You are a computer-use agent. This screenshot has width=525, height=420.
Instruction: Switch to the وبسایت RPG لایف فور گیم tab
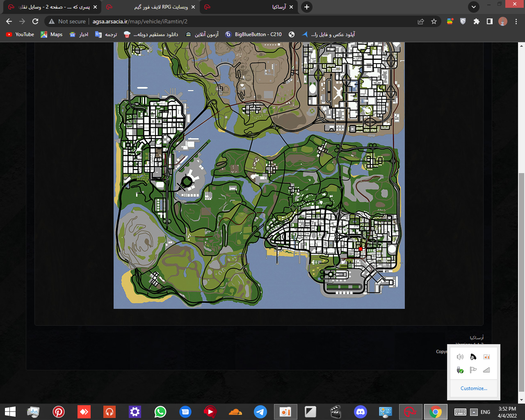pyautogui.click(x=150, y=7)
